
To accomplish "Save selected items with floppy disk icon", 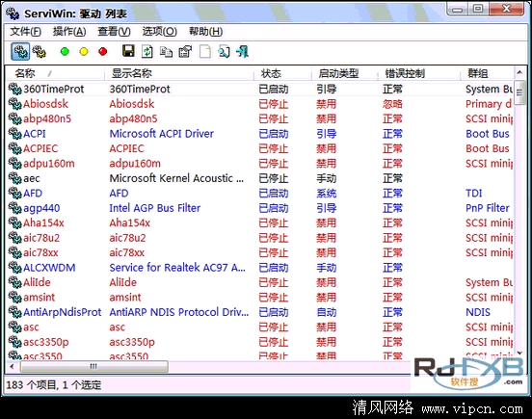I will click(x=128, y=51).
